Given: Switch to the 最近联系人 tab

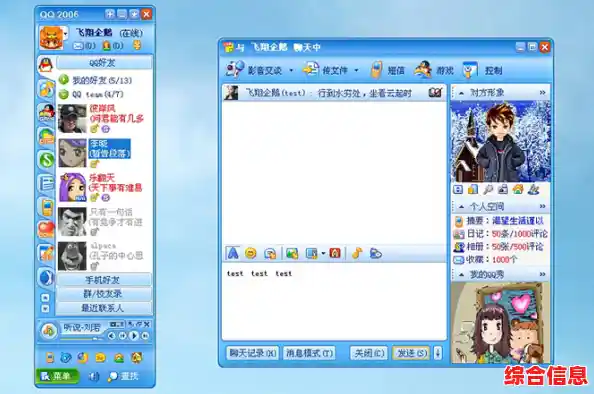Looking at the screenshot, I should pyautogui.click(x=104, y=308).
